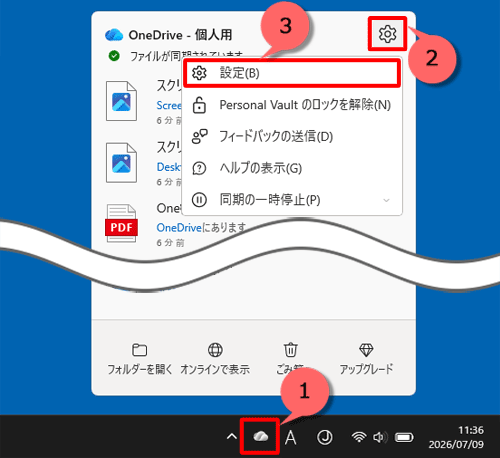The width and height of the screenshot is (500, 458).
Task: Click the アップグレード diamond icon
Action: pyautogui.click(x=366, y=350)
